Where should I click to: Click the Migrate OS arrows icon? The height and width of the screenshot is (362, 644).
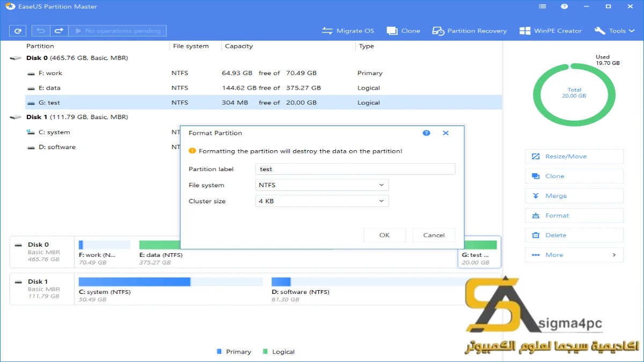(x=327, y=31)
